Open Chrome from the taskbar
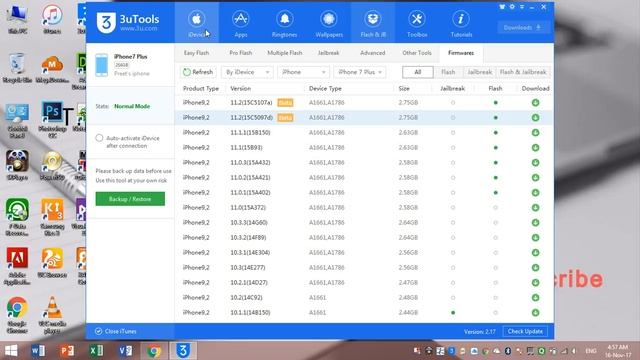This screenshot has height=360, width=640. click(154, 351)
